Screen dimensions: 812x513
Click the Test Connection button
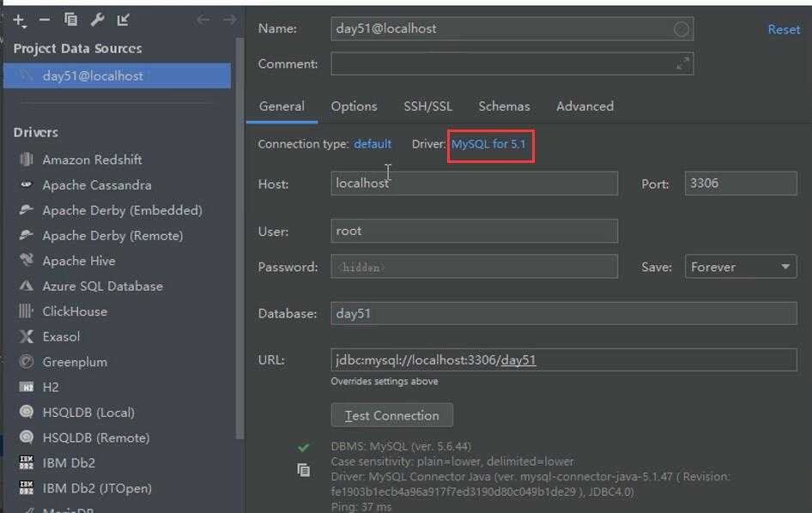tap(392, 415)
